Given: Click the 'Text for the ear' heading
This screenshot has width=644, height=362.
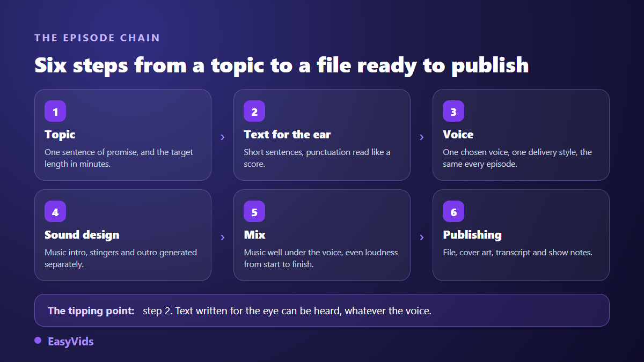Looking at the screenshot, I should click(287, 135).
